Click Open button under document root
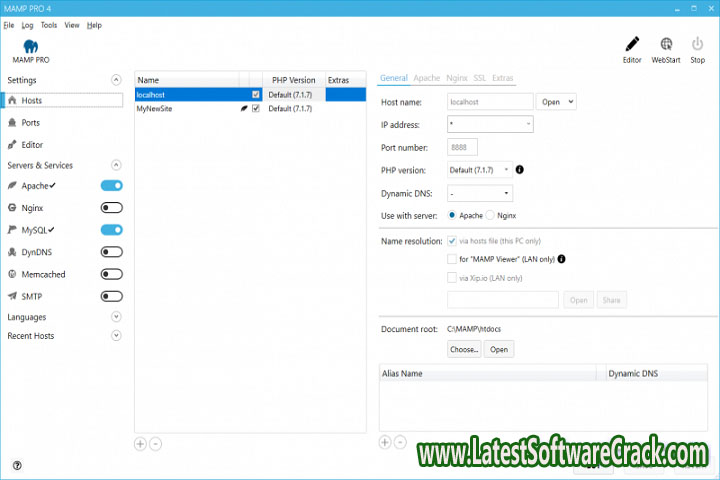Screen dimensions: 720x480 click(499, 349)
